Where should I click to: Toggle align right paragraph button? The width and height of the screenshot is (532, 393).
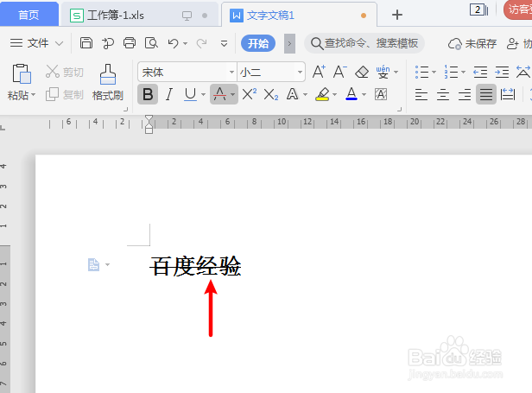(465, 94)
